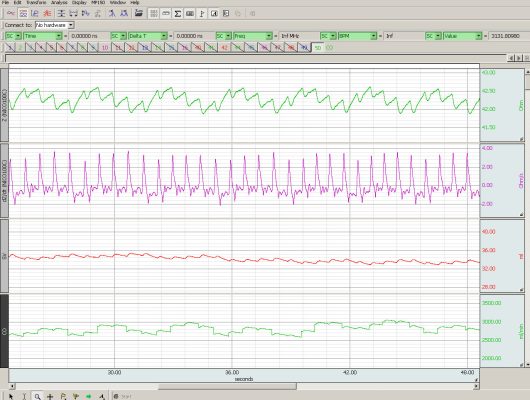This screenshot has height=400, width=530.
Task: Toggle channel button 10
Action: tap(105, 48)
